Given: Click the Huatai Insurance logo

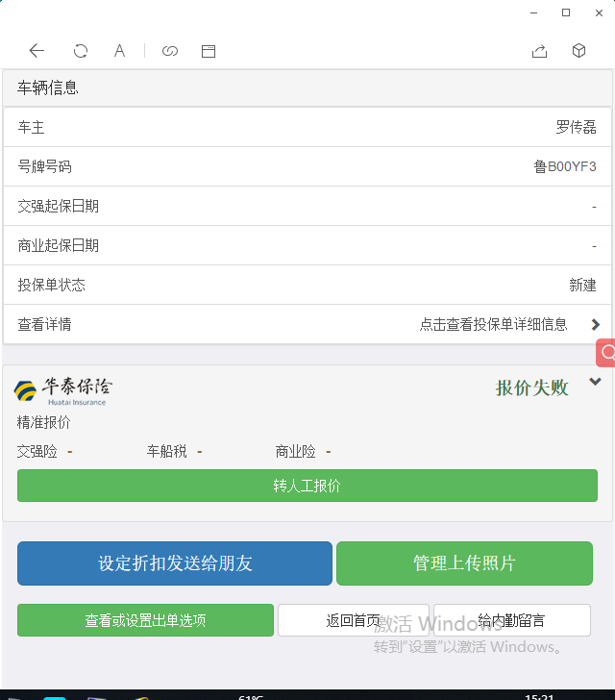Looking at the screenshot, I should click(62, 391).
